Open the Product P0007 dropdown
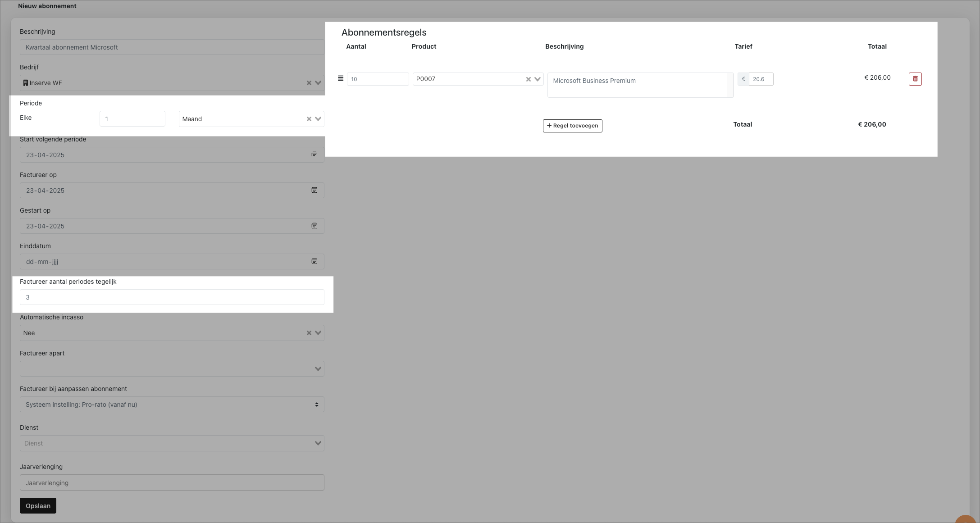 (x=537, y=79)
